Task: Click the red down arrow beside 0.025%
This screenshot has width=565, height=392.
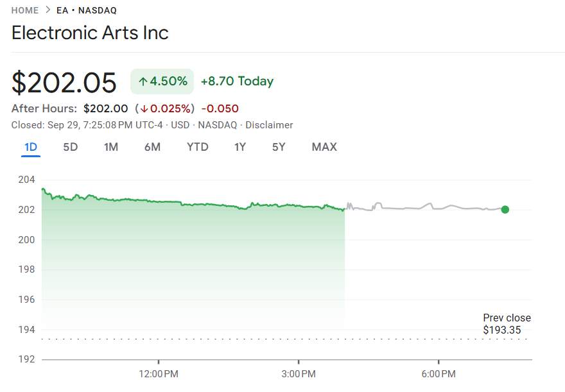Action: click(x=144, y=109)
